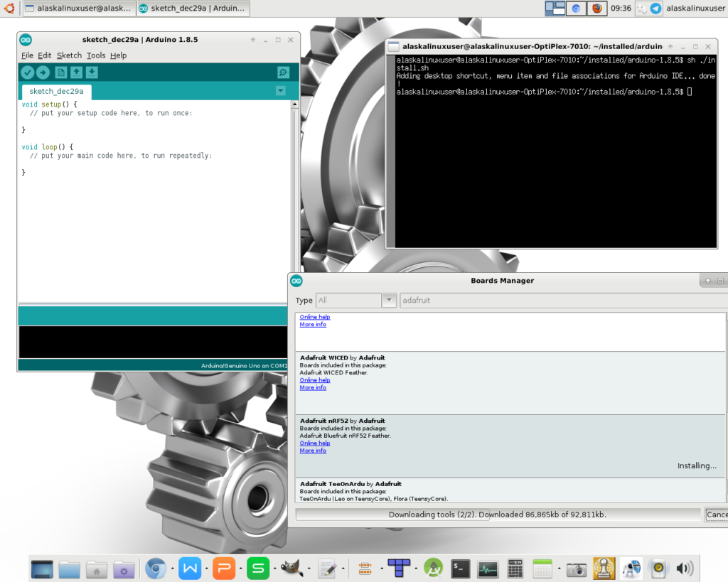Switch workspace using the top panel pager
This screenshot has height=582, width=728.
point(555,9)
